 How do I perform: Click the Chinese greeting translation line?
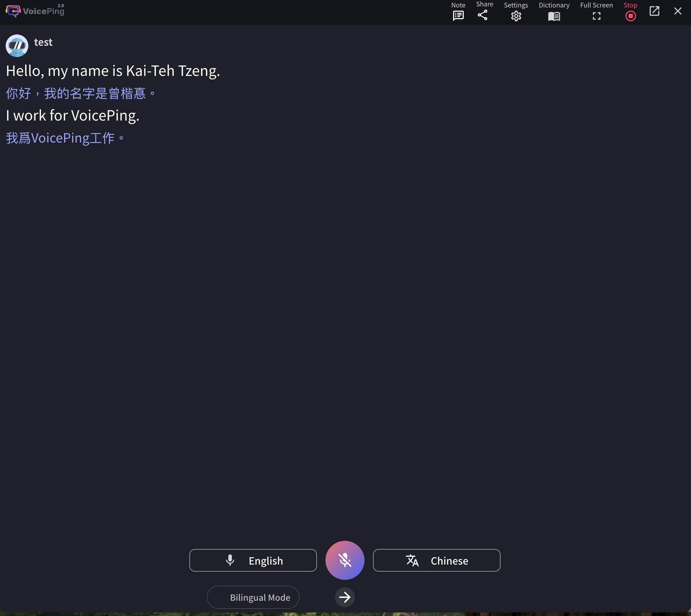tap(80, 94)
